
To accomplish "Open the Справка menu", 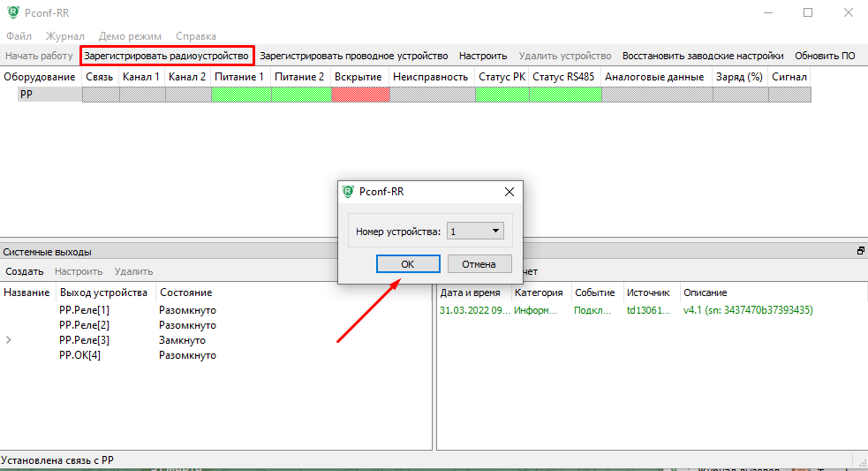I will pos(196,36).
